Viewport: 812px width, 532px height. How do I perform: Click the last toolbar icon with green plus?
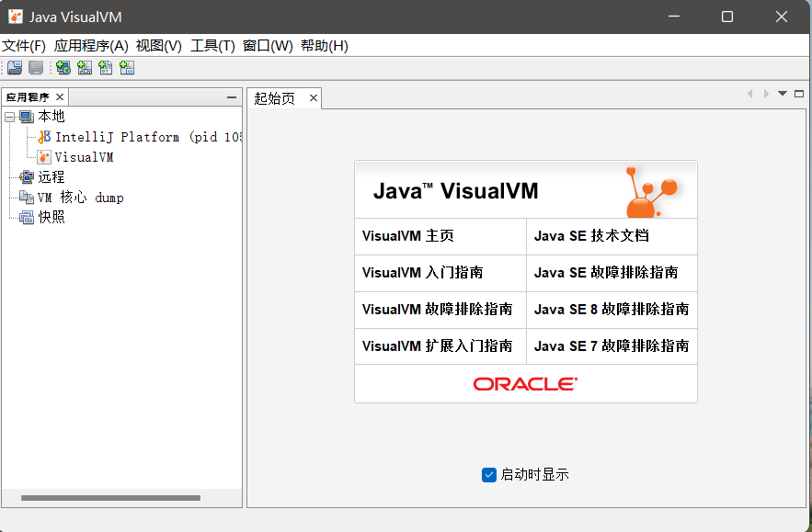click(x=127, y=68)
